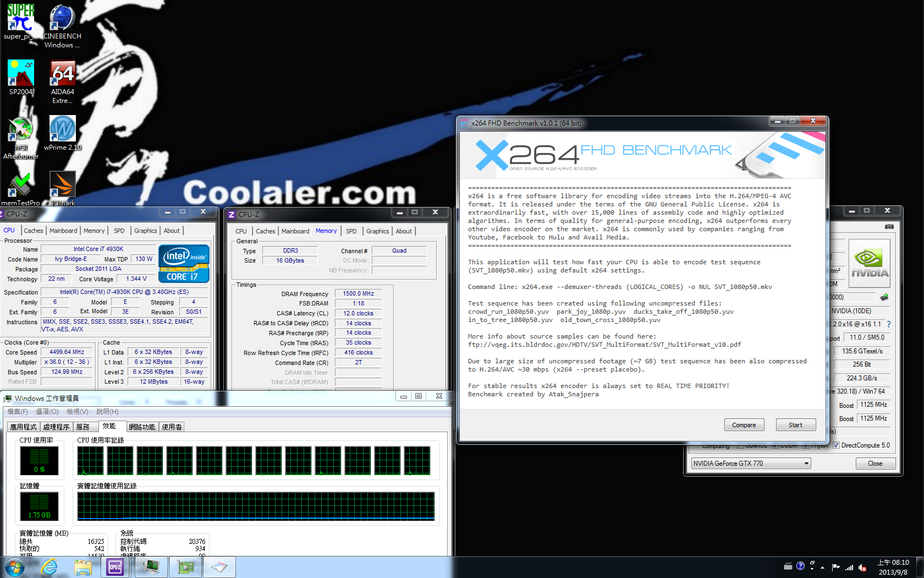The height and width of the screenshot is (578, 924).
Task: Open Graphics tab in right CPU-Z
Action: 378,231
